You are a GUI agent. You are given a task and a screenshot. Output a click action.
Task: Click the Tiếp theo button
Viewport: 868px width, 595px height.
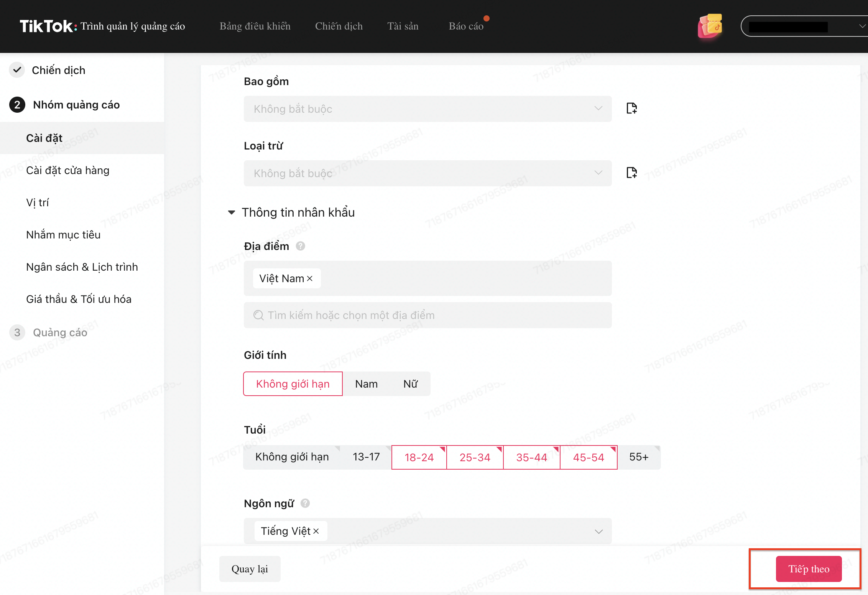809,569
